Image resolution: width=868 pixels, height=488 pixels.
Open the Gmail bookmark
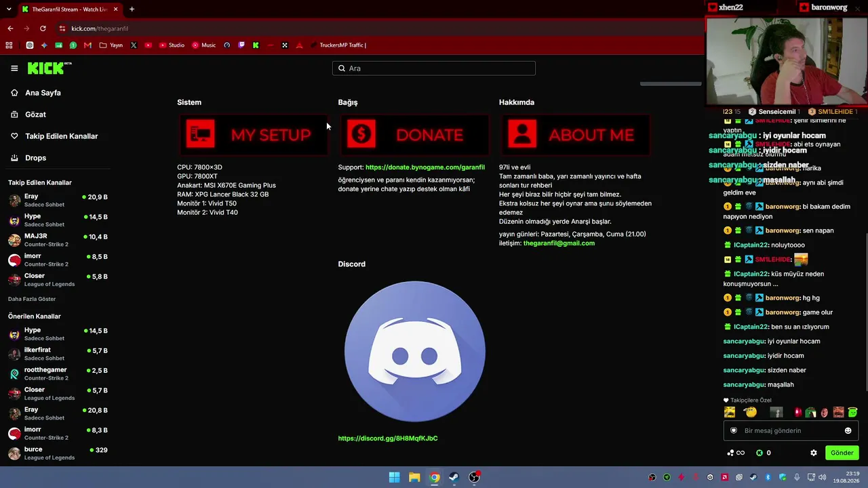click(87, 45)
